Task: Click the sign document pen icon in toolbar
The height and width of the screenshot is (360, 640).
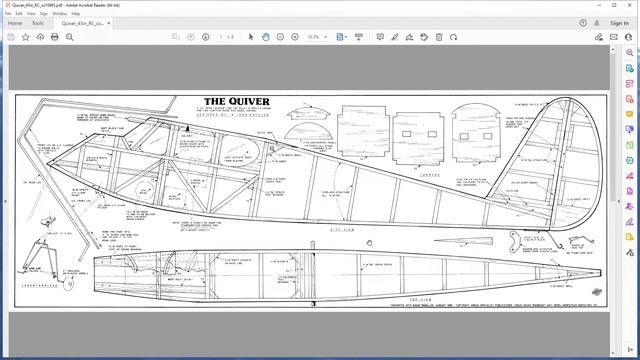Action: pyautogui.click(x=409, y=37)
